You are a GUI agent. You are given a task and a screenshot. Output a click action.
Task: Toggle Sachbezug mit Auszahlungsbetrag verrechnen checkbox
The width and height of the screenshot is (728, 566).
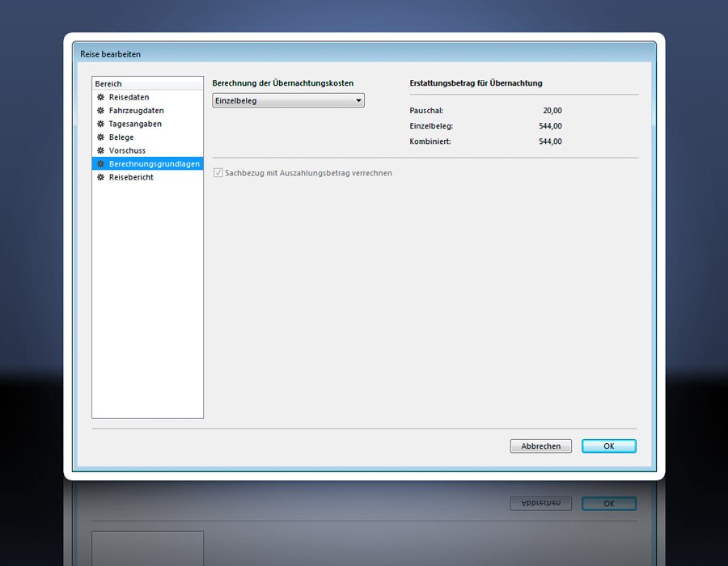pos(218,173)
